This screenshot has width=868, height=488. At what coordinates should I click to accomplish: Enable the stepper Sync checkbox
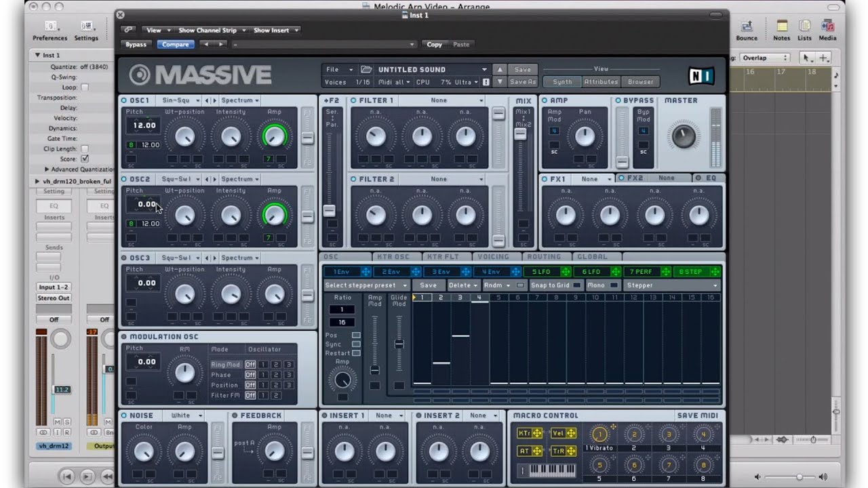pos(356,344)
